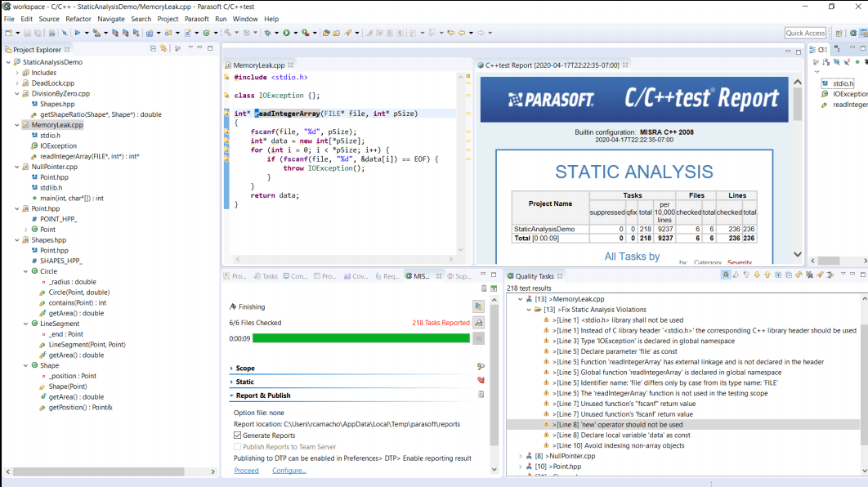Click the up yellow arrow in Quality Tasks toolbar

point(767,275)
